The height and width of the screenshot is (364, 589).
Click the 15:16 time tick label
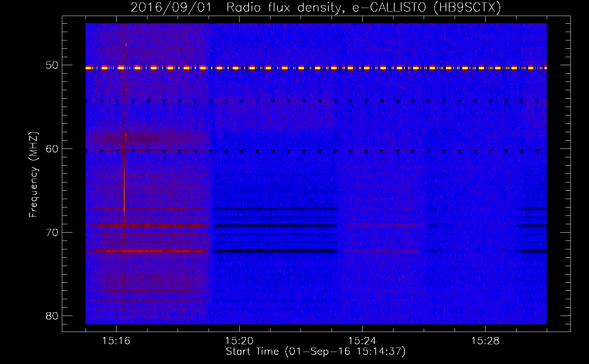(116, 341)
